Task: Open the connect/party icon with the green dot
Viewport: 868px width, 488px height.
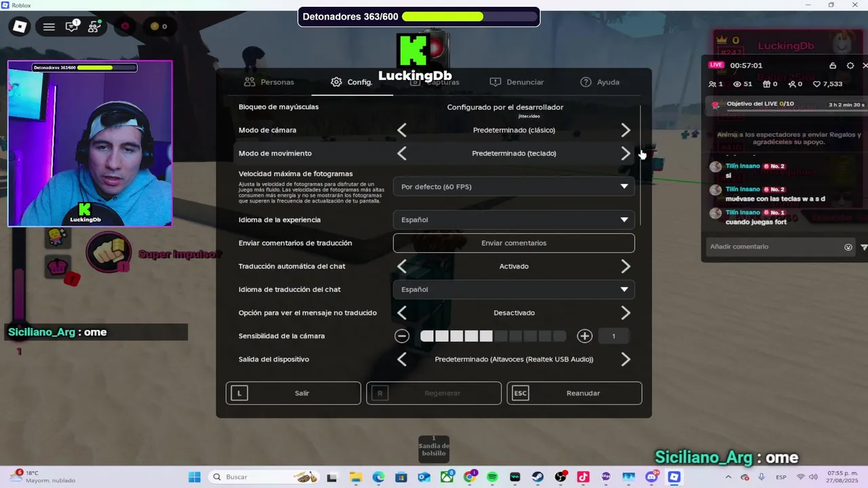Action: (x=94, y=26)
